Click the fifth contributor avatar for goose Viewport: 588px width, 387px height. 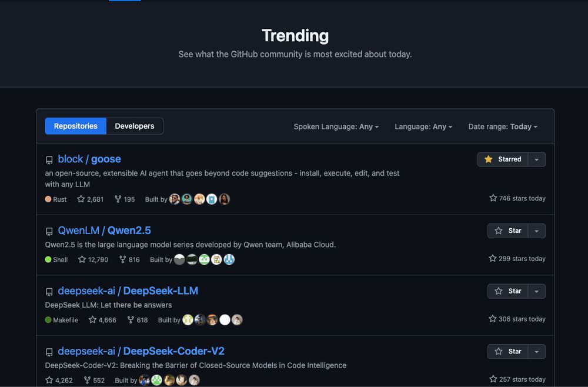(224, 199)
